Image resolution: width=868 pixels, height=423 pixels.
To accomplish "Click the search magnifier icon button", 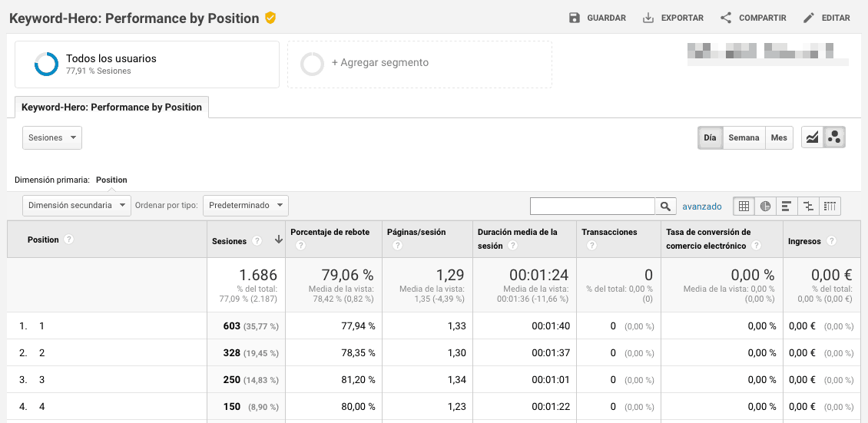I will click(x=665, y=206).
